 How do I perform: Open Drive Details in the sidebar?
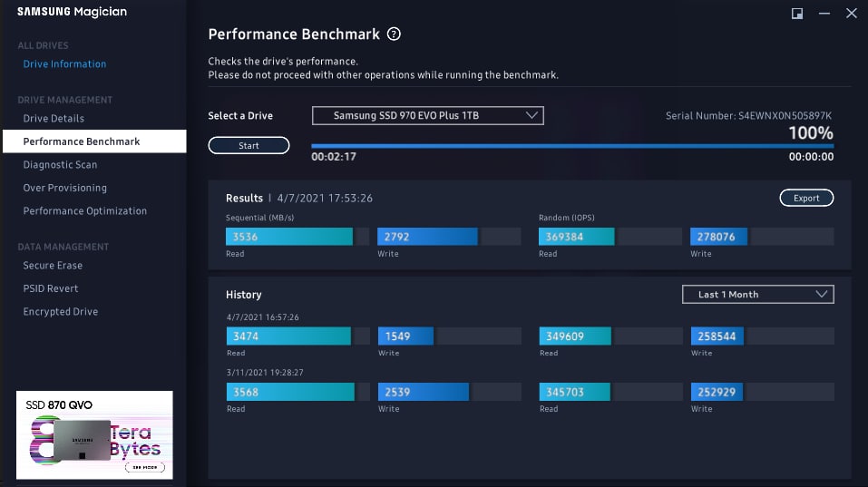click(54, 119)
